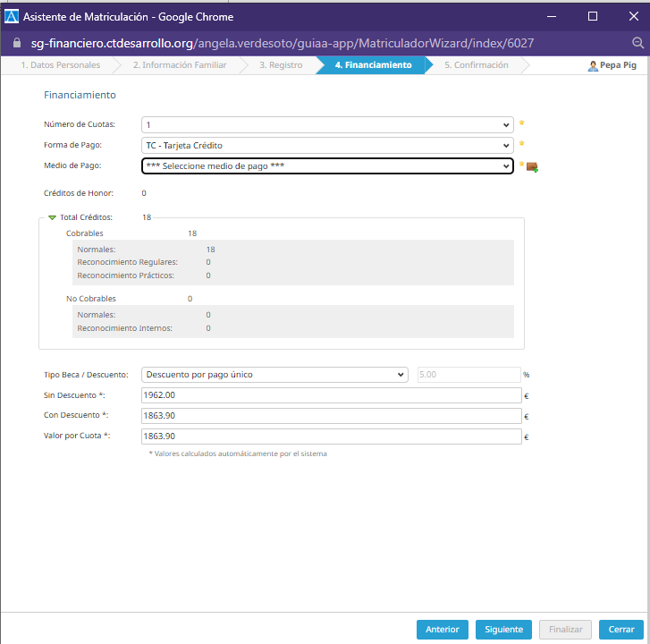Click the zoom magnifier icon in address bar

point(637,42)
